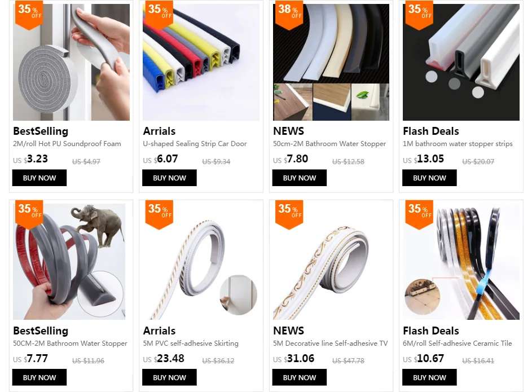The width and height of the screenshot is (532, 392).
Task: Click BUY NOW for the $13.05 water stopper strips
Action: [429, 178]
